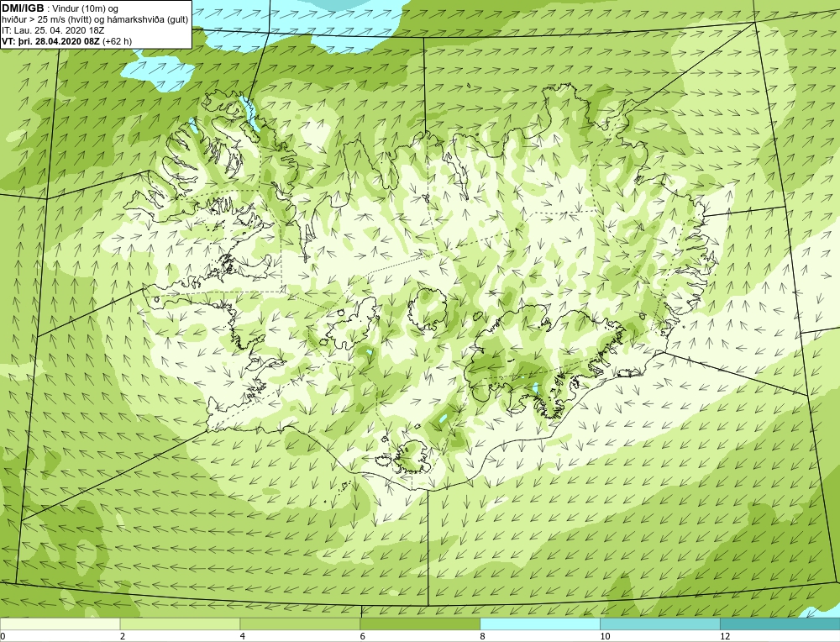Click the legend swatch above 12 m/s
Image resolution: width=840 pixels, height=642 pixels.
[780, 624]
